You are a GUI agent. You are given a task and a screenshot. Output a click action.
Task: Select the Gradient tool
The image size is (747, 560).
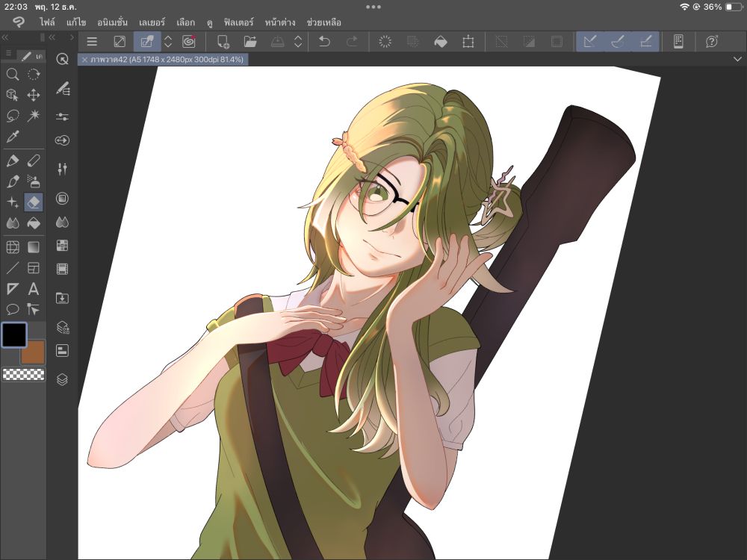(x=34, y=247)
